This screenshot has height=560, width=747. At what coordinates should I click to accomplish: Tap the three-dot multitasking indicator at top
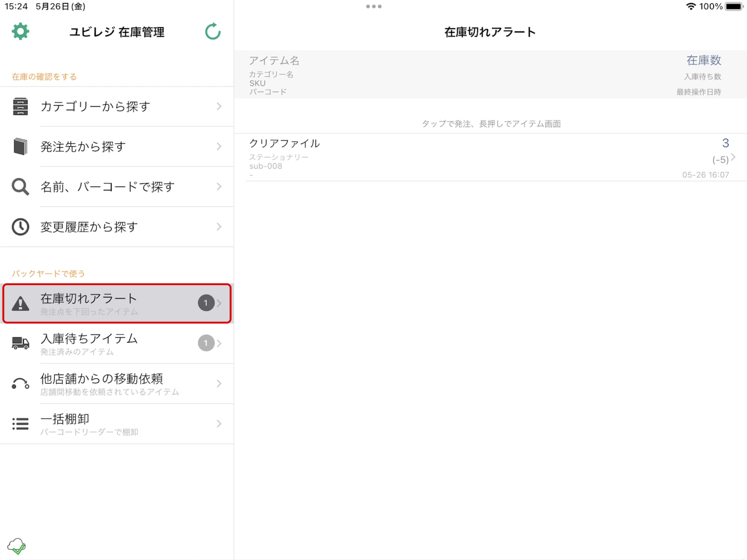point(374,6)
